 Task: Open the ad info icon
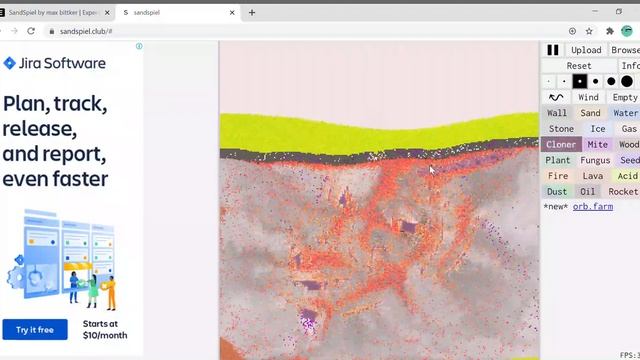139,46
